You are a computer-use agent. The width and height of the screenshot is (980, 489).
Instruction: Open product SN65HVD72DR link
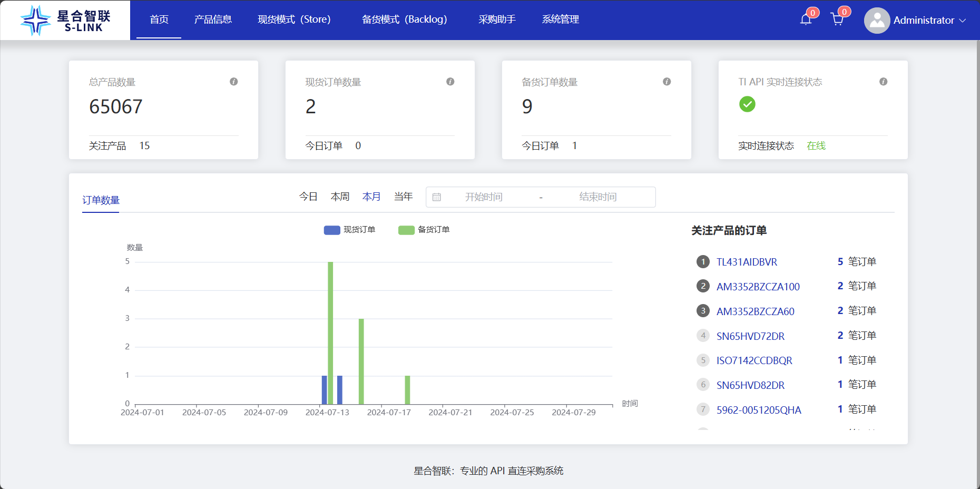point(750,336)
